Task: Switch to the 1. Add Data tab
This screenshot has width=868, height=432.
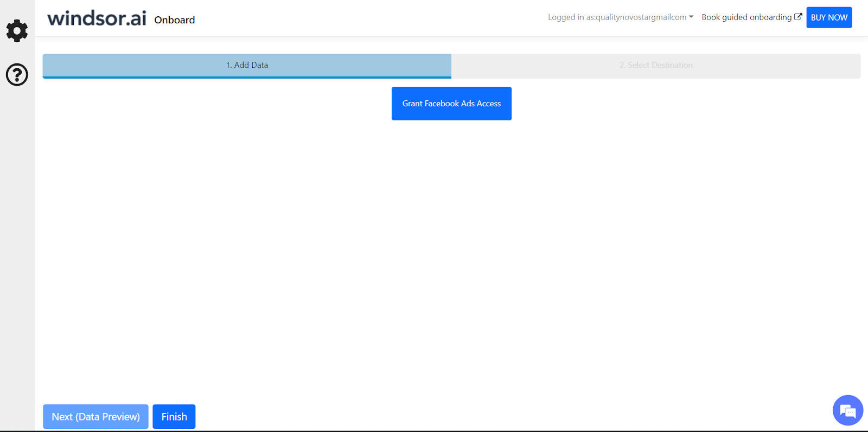Action: [x=247, y=66]
